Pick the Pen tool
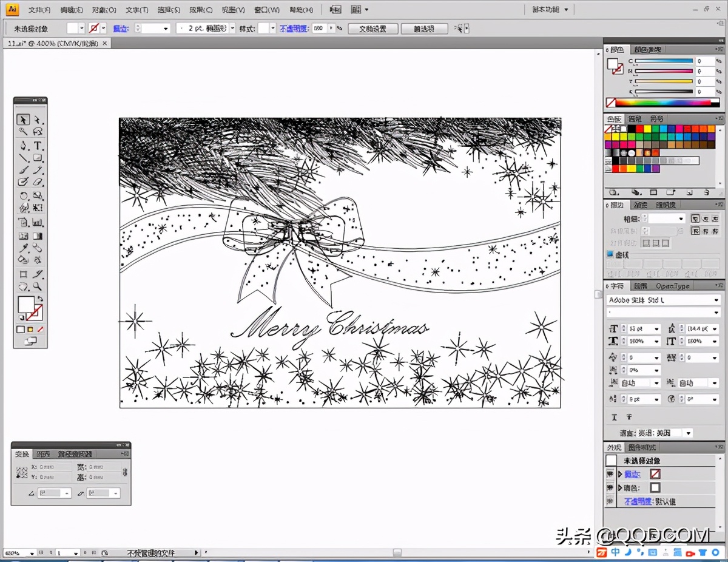Image resolution: width=728 pixels, height=562 pixels. [23, 146]
